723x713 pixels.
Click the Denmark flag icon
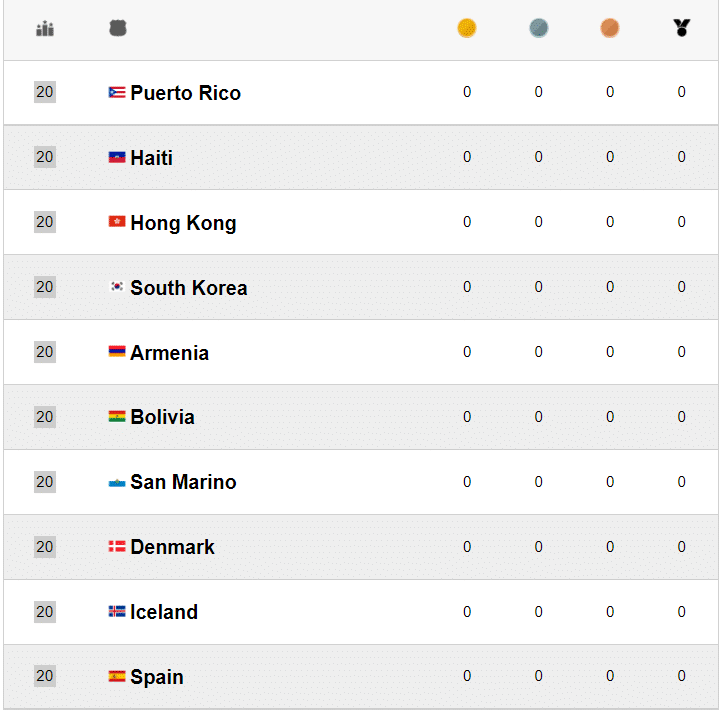pyautogui.click(x=117, y=547)
